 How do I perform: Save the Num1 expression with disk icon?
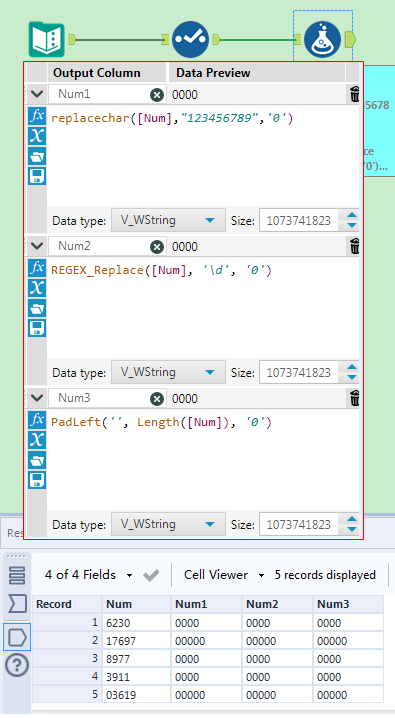[37, 176]
